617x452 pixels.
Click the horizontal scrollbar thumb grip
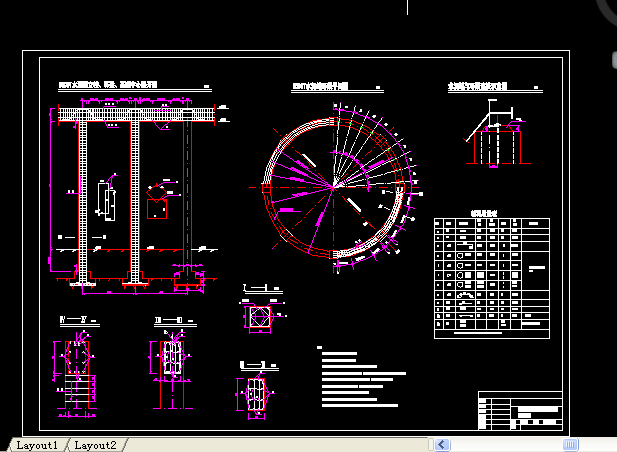[570, 445]
